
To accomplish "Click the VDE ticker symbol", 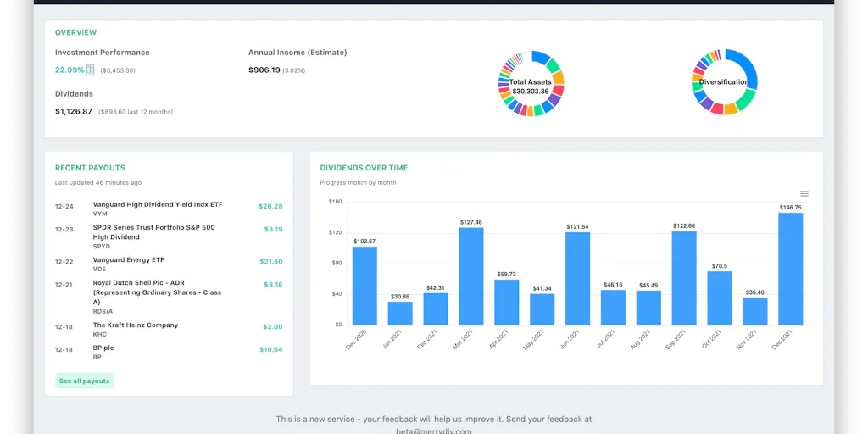I will coord(100,269).
